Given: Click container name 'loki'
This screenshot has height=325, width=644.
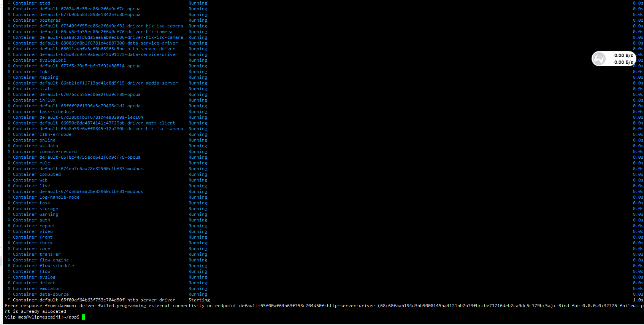Looking at the screenshot, I should tap(45, 72).
